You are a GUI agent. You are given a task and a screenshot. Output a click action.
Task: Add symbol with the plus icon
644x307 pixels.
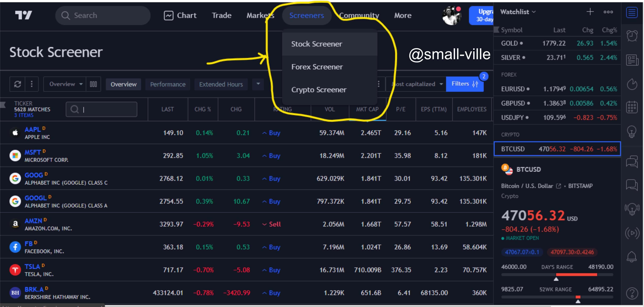[x=590, y=12]
